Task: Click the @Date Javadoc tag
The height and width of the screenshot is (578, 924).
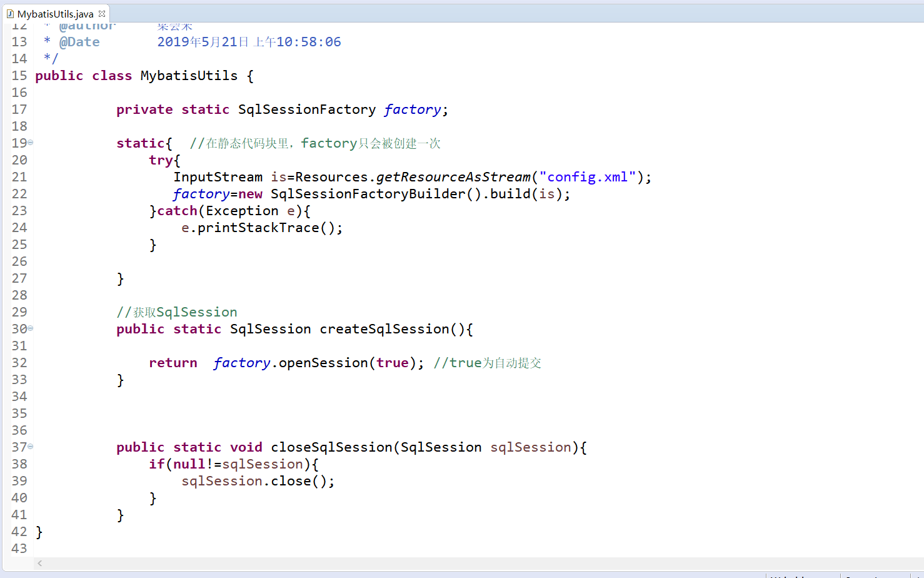Action: coord(79,42)
